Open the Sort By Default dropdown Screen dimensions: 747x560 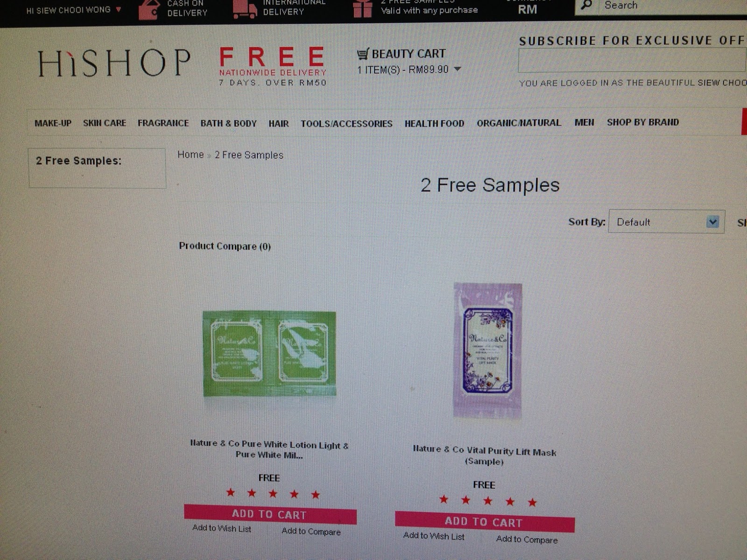(666, 222)
